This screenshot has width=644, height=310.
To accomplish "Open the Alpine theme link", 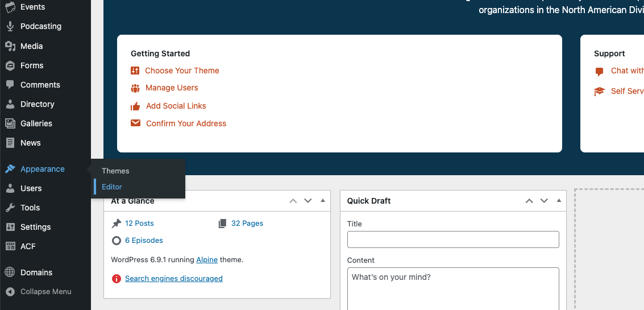I will (x=207, y=260).
